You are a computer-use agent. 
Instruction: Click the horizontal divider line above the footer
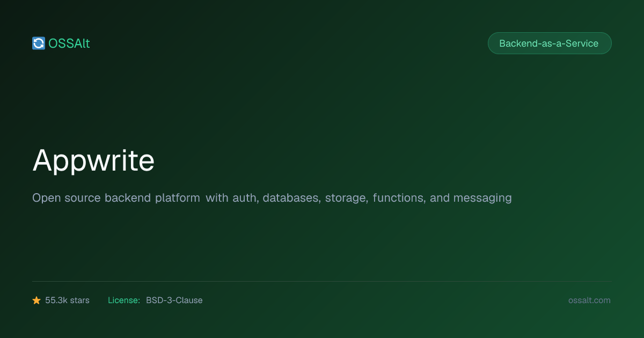[x=322, y=281]
